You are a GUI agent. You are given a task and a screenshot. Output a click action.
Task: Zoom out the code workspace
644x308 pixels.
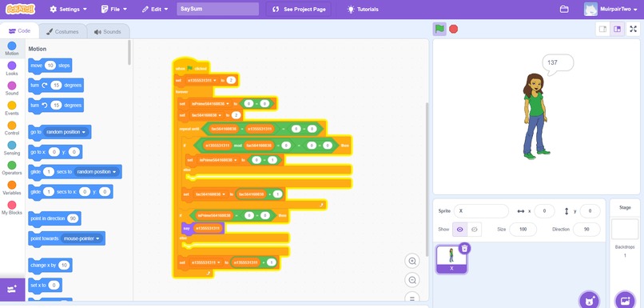(412, 281)
